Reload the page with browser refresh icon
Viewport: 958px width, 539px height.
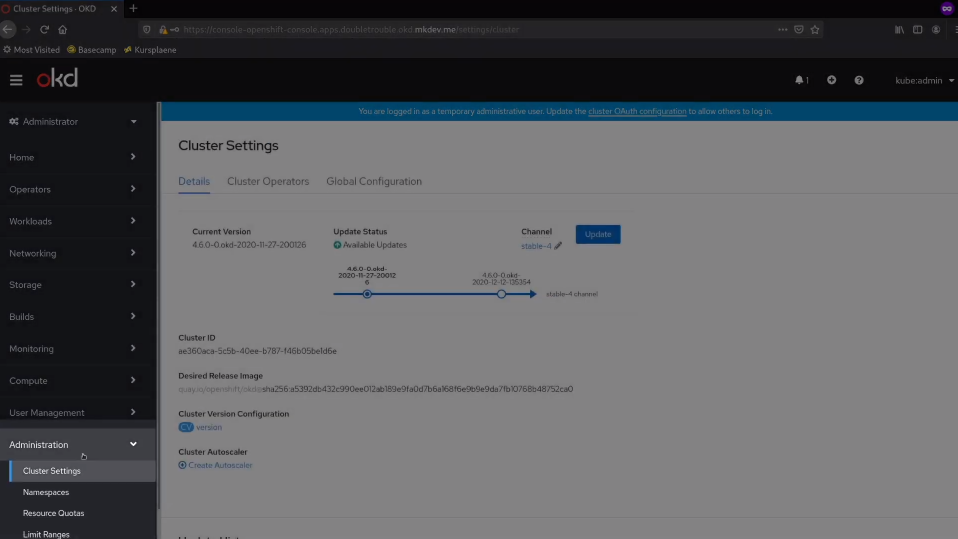click(x=44, y=29)
